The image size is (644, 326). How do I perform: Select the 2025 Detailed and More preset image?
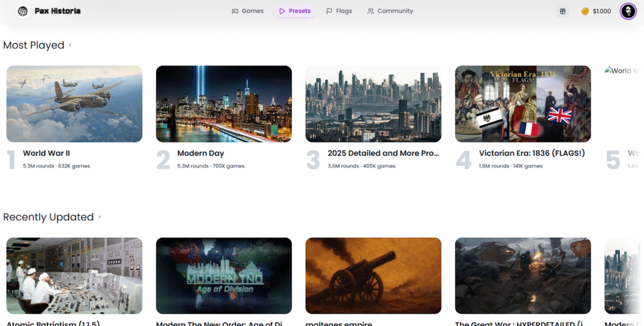[x=373, y=104]
